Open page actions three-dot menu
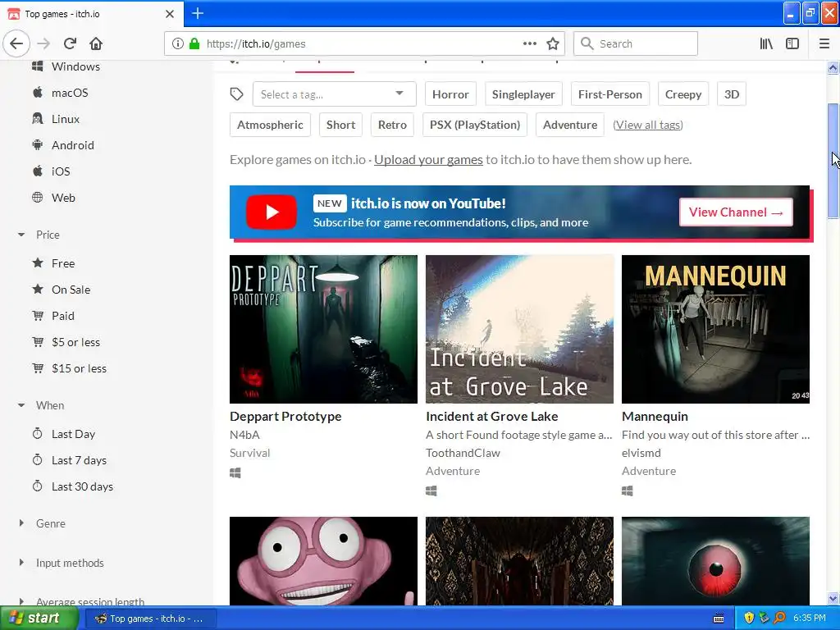The width and height of the screenshot is (840, 630). pyautogui.click(x=529, y=43)
